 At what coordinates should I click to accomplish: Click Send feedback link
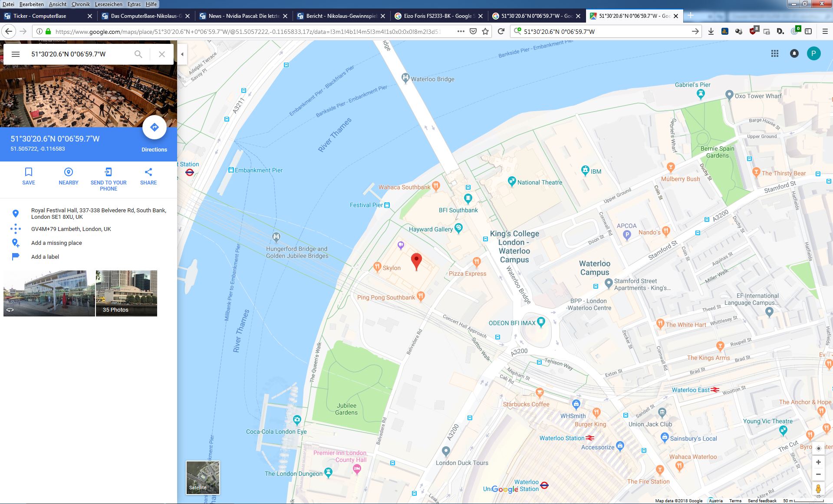pyautogui.click(x=762, y=501)
